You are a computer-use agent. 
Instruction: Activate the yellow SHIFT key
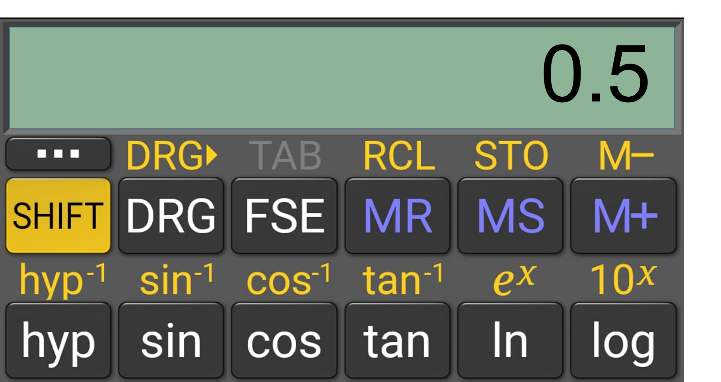coord(58,216)
